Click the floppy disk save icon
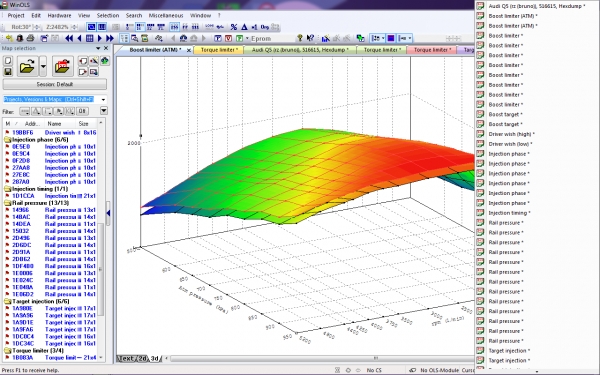This screenshot has height=375, width=600. point(8,71)
